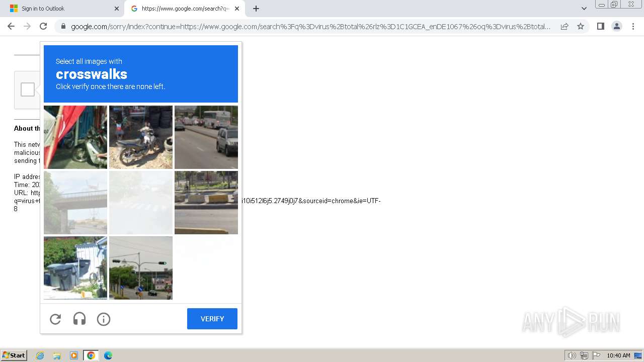Open Action Center flag icon
This screenshot has height=362, width=644.
pos(596,355)
